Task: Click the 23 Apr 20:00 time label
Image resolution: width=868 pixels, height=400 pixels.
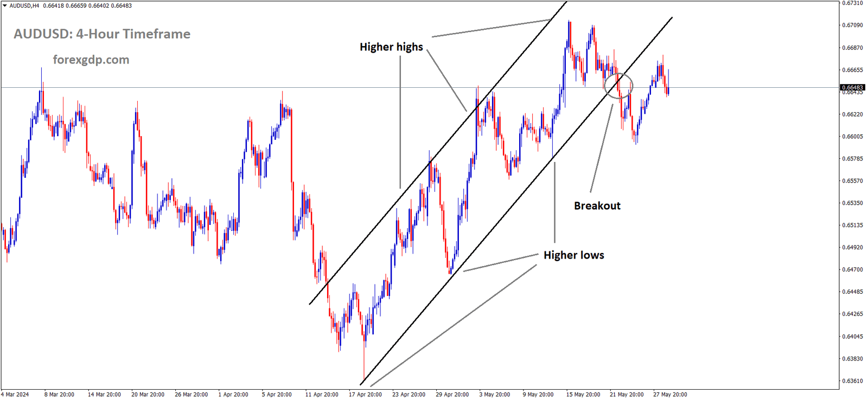Action: 409,395
